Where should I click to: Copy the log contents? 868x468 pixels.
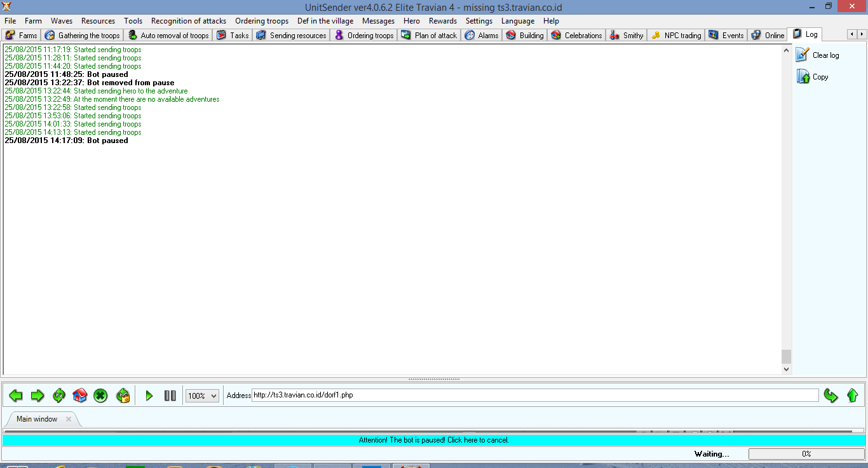pos(813,77)
